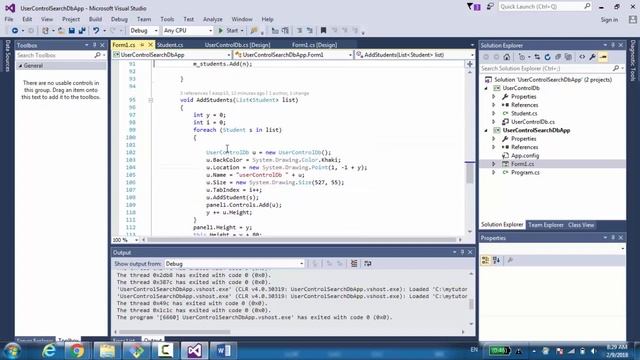This screenshot has width=640, height=360.
Task: Click the Collapse All icon in Solution Explorer
Action: (558, 57)
